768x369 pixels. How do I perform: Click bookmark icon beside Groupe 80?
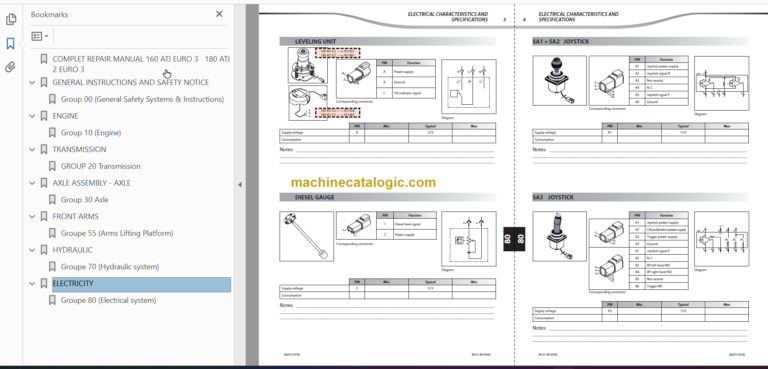(52, 300)
